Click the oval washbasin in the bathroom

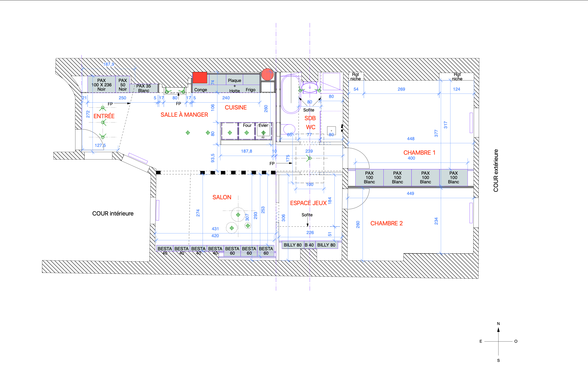pos(310,87)
